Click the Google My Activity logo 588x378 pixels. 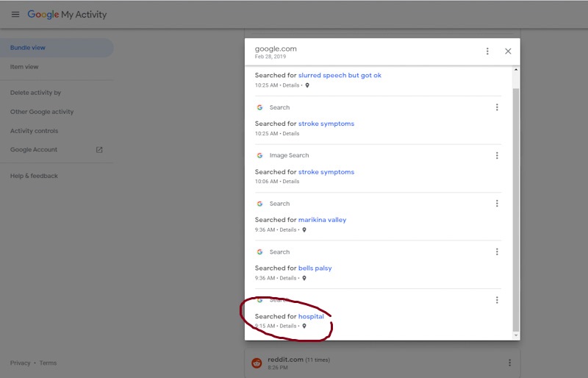tap(67, 14)
